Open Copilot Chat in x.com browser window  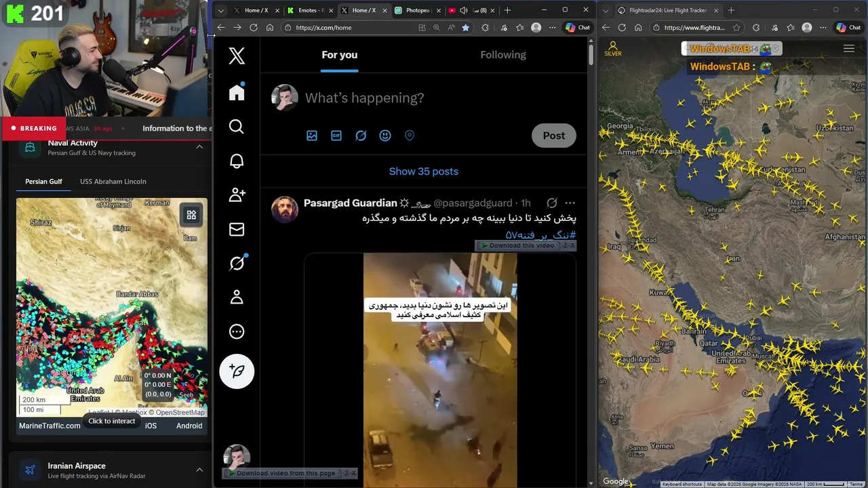tap(578, 28)
